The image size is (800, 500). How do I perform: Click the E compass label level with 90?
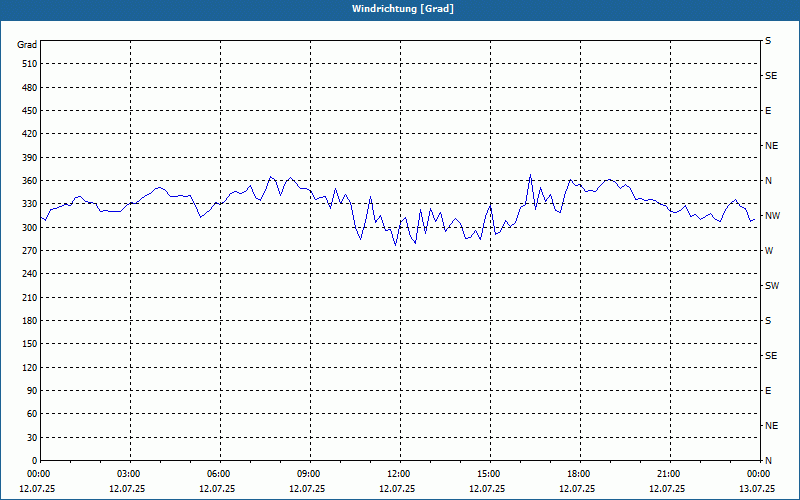pos(768,390)
